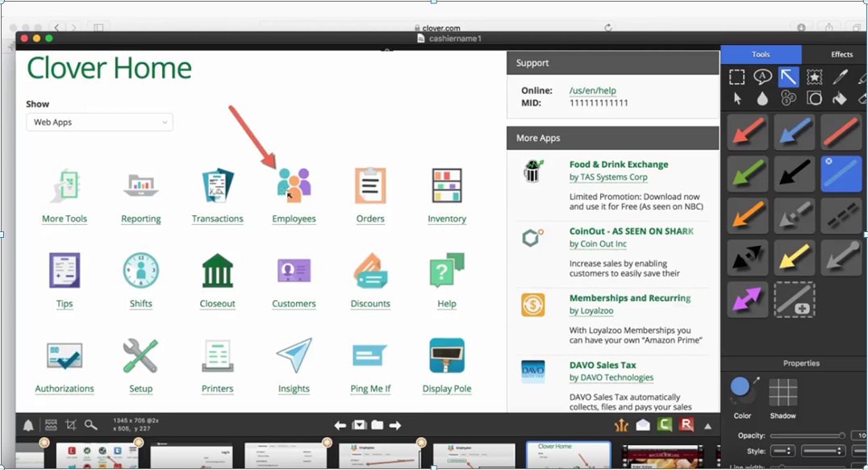This screenshot has width=868, height=470.
Task: Switch to the Effects tab
Action: point(841,54)
